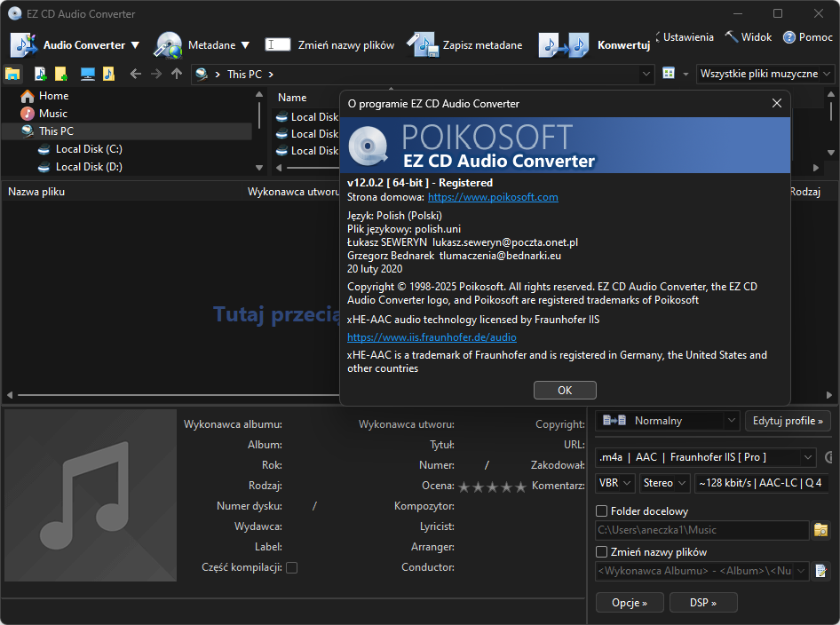
Task: Click the Rodzaj column header
Action: click(804, 191)
